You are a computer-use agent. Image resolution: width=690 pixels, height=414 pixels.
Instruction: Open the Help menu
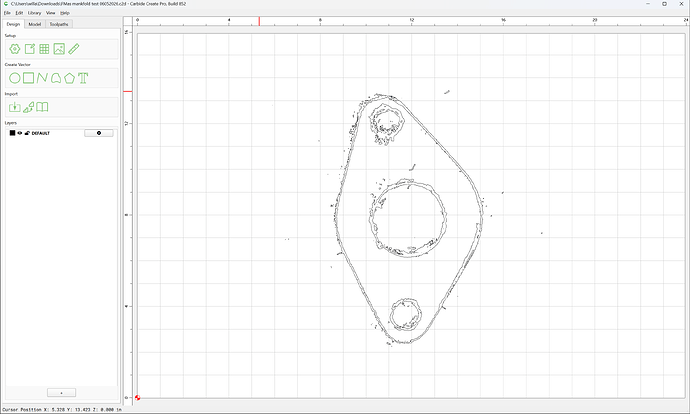[65, 13]
